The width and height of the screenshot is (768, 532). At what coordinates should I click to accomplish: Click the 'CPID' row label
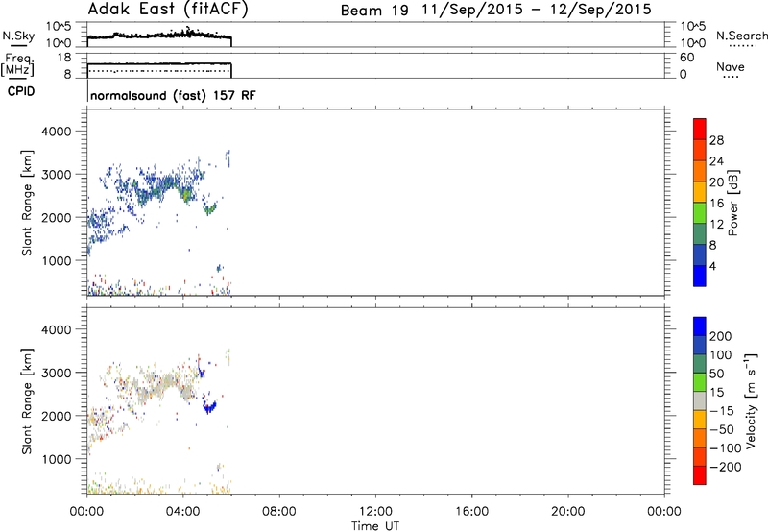pyautogui.click(x=21, y=91)
